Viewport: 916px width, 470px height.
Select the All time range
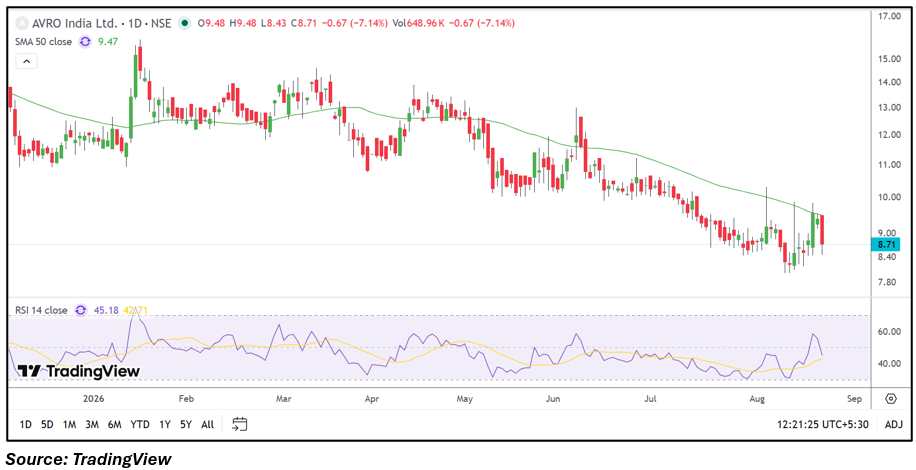point(207,424)
